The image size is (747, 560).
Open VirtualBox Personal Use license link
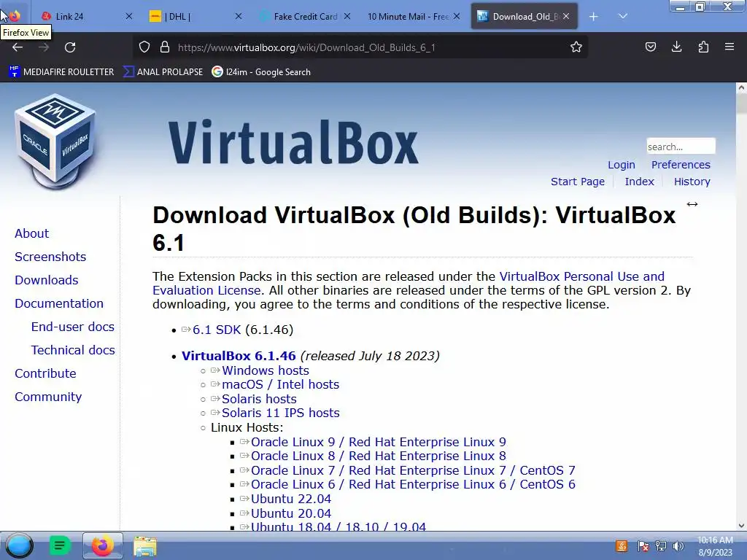click(581, 276)
